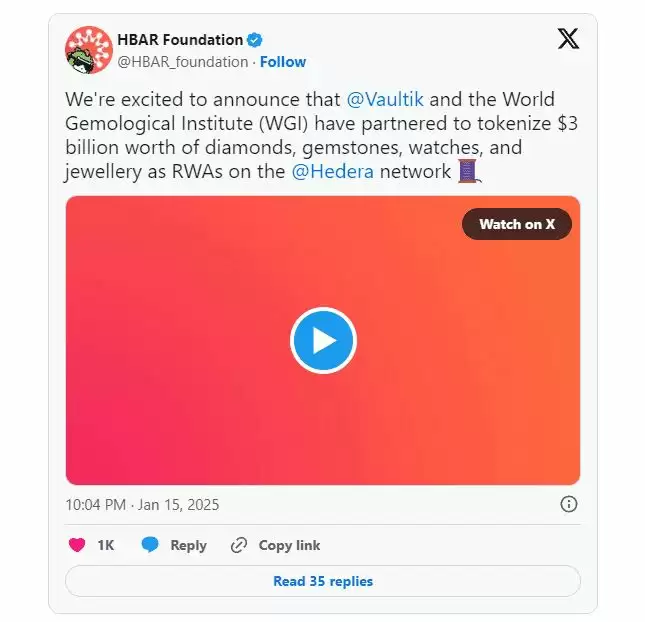
Task: Follow the HBAR Foundation account
Action: pyautogui.click(x=283, y=62)
